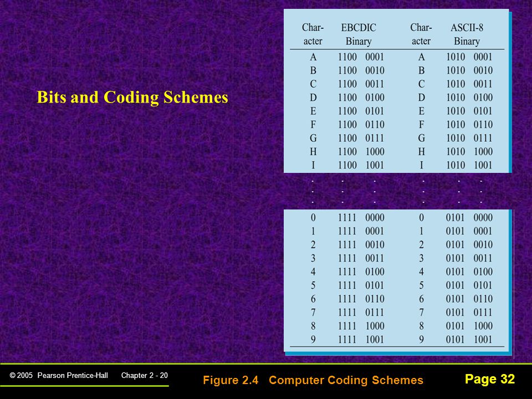Select ASCII-8 code '1010 0010' for B

click(469, 70)
